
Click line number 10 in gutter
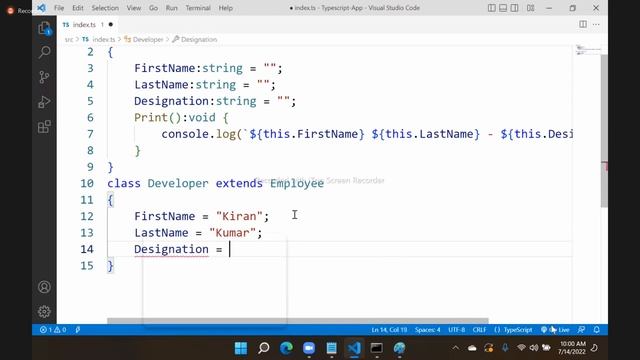(x=87, y=183)
